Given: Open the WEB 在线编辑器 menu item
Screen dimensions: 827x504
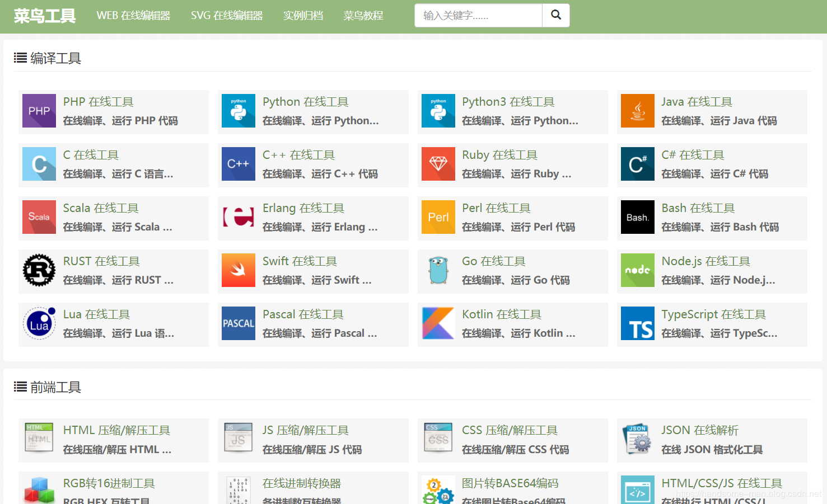Looking at the screenshot, I should (x=133, y=16).
